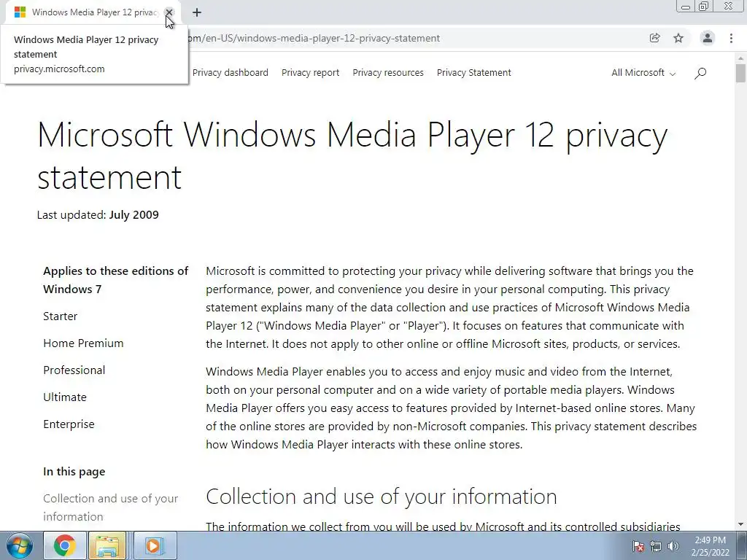This screenshot has width=747, height=560.
Task: Open the Privacy dashboard link
Action: pyautogui.click(x=230, y=73)
